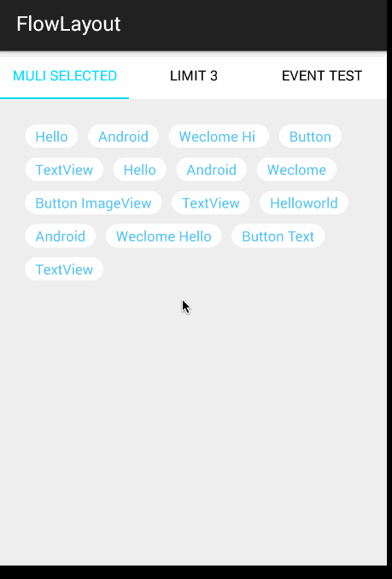Open the LIMIT 3 tab

[x=193, y=76]
